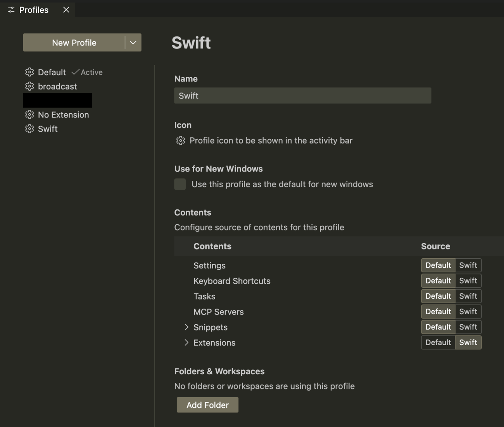Viewport: 504px width, 427px height.
Task: Click the 'No folders or workspaces' message
Action: tap(264, 386)
